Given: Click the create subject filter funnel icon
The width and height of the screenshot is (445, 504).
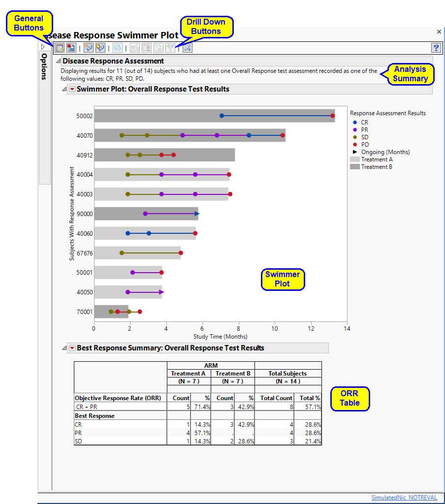Looking at the screenshot, I should pos(170,48).
